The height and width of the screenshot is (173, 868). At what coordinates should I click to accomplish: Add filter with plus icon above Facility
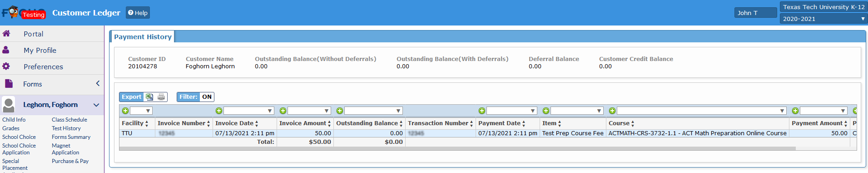click(x=125, y=111)
